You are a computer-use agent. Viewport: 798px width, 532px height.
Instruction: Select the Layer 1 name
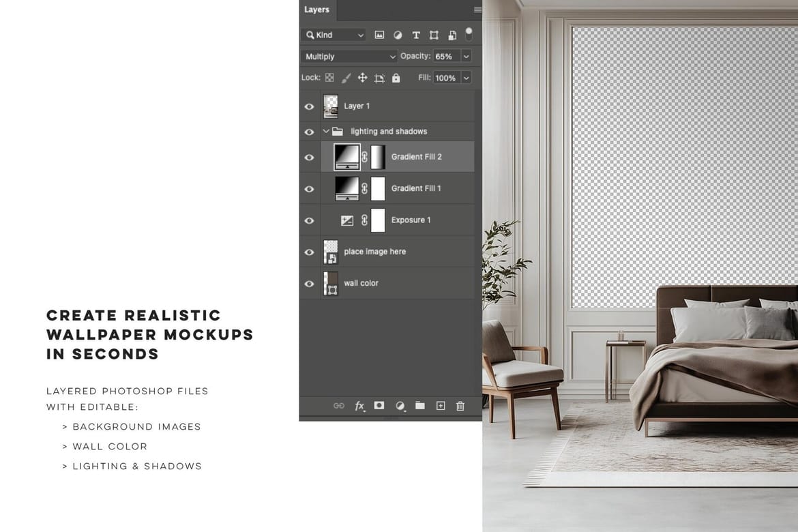(357, 106)
